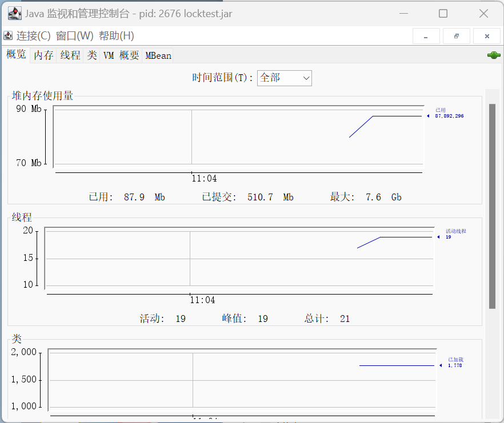This screenshot has height=423, width=504.
Task: Minimize the JConsole main window
Action: [403, 14]
